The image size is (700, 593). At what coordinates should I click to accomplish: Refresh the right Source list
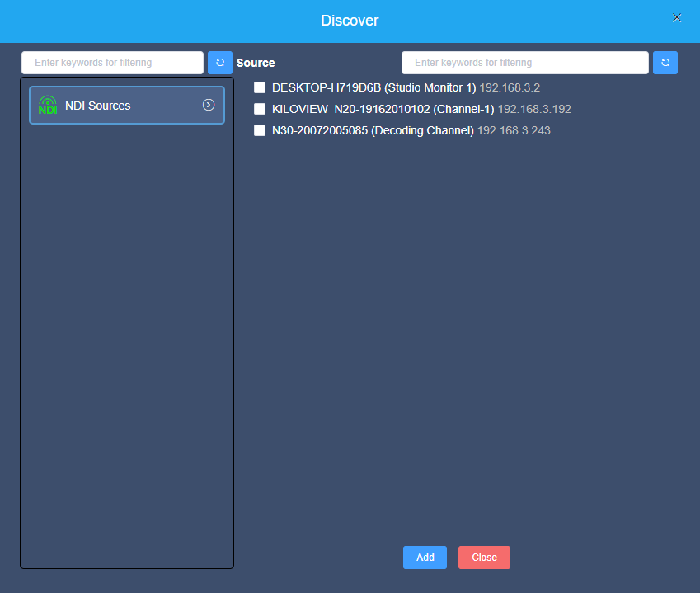click(x=665, y=63)
